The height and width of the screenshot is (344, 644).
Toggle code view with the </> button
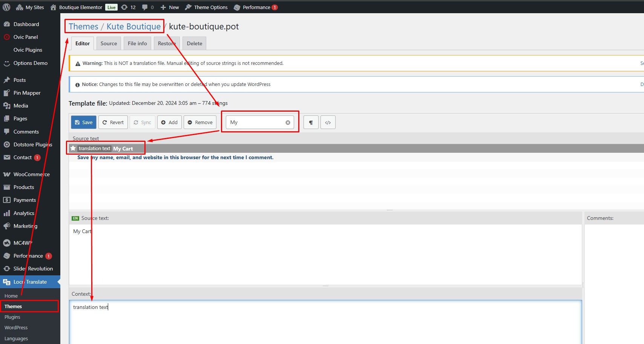[x=328, y=122]
